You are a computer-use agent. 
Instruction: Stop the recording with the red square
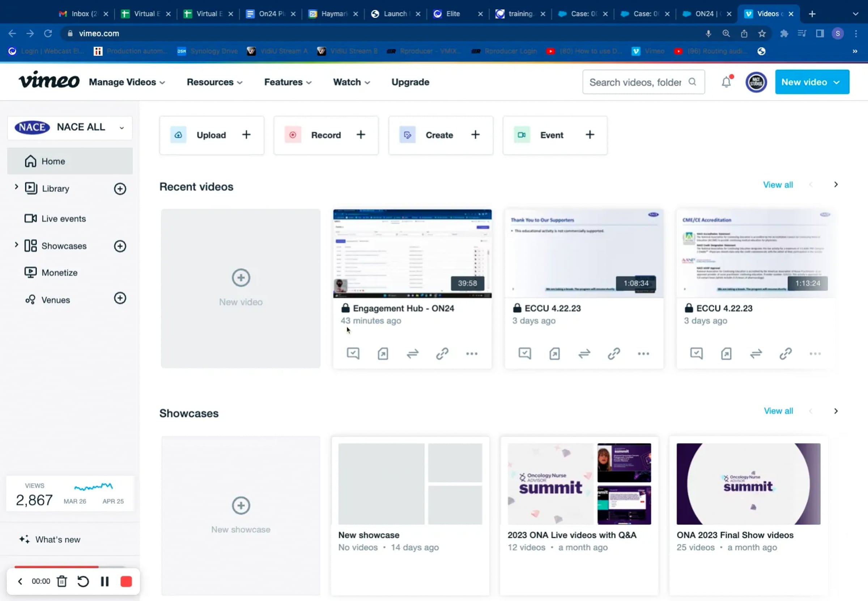[126, 581]
